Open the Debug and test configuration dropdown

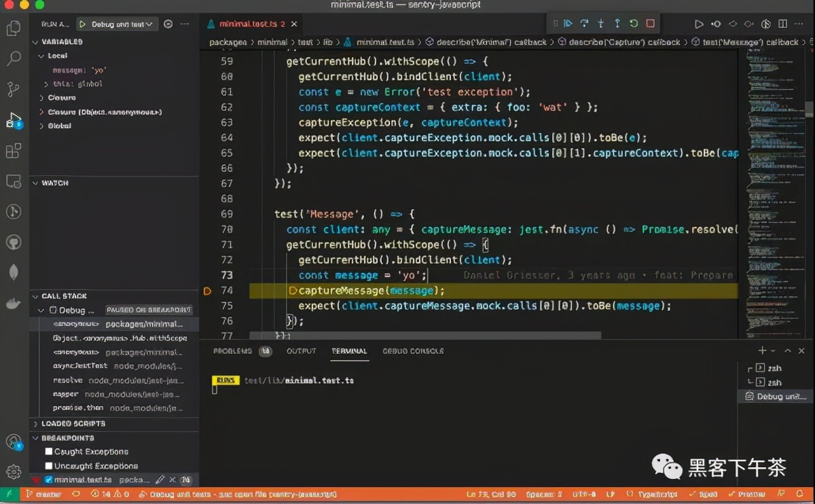pyautogui.click(x=122, y=24)
